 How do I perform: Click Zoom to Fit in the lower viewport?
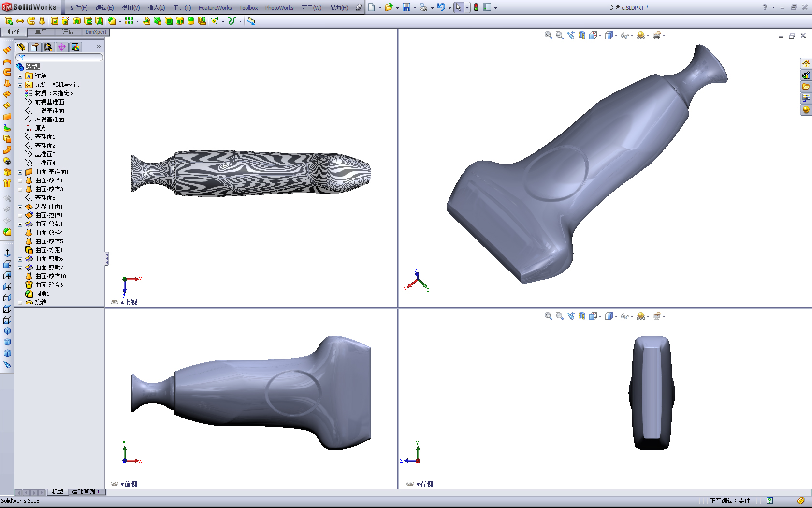click(x=549, y=316)
